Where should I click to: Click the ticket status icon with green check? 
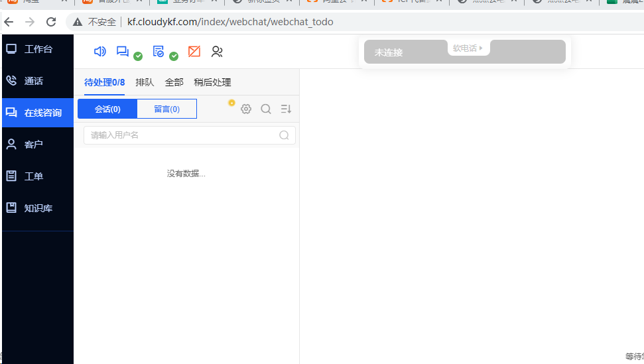(x=159, y=52)
